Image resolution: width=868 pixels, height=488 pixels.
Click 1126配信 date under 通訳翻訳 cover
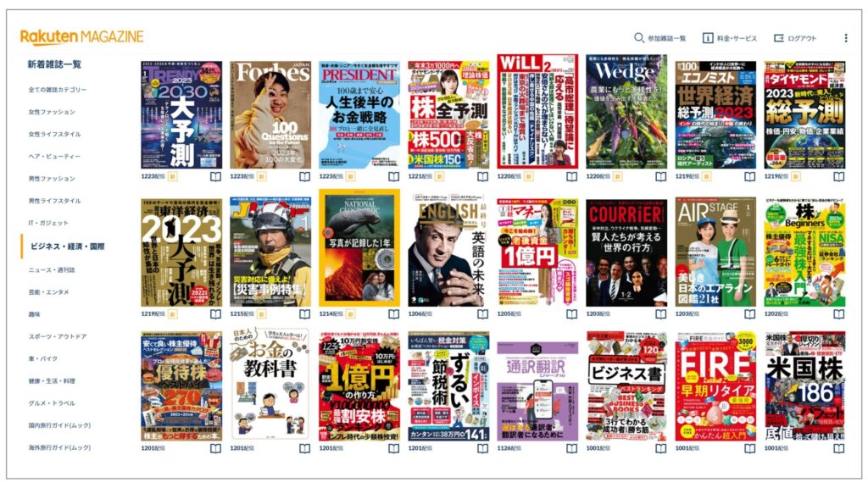tap(509, 448)
